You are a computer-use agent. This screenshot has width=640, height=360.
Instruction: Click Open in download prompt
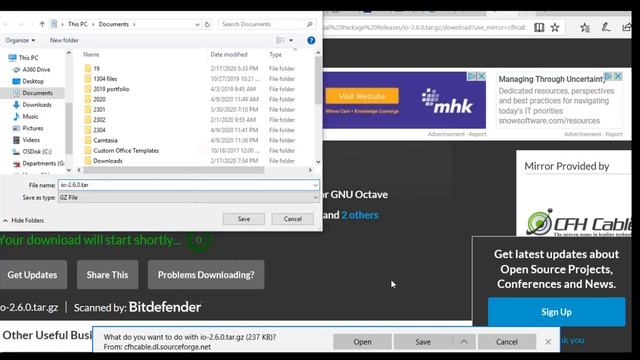362,342
